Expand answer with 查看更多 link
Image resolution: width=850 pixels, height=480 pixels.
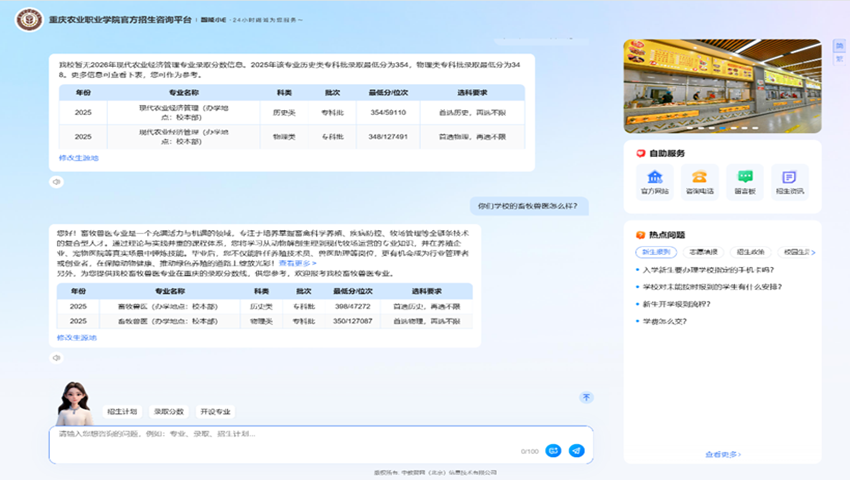tap(298, 263)
